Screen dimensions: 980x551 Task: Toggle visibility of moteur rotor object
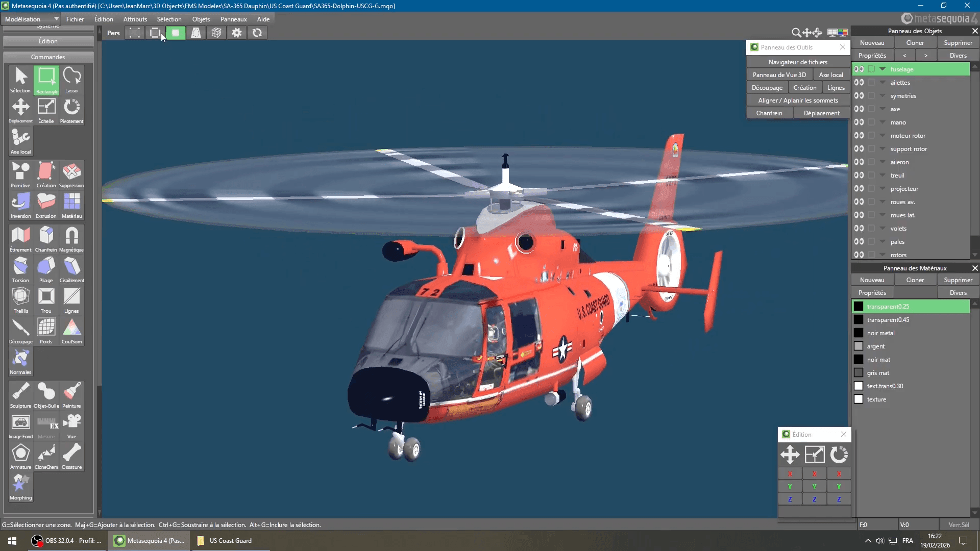(859, 135)
